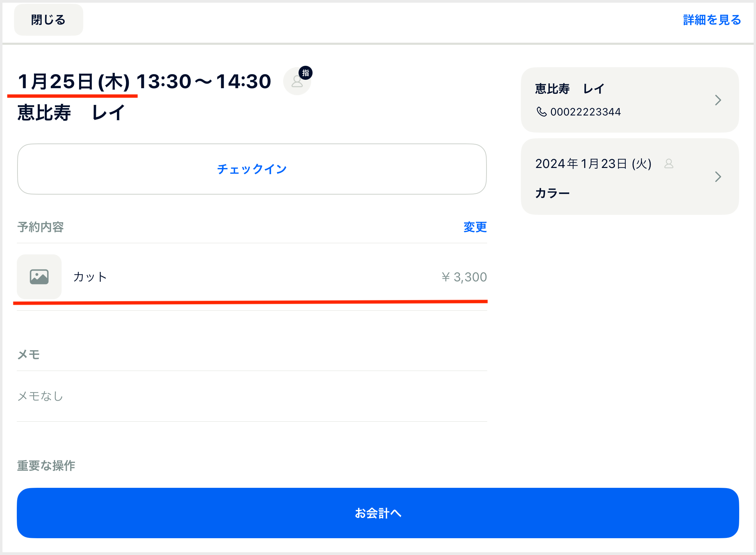Click the phone number 00022223344
756x555 pixels.
585,112
